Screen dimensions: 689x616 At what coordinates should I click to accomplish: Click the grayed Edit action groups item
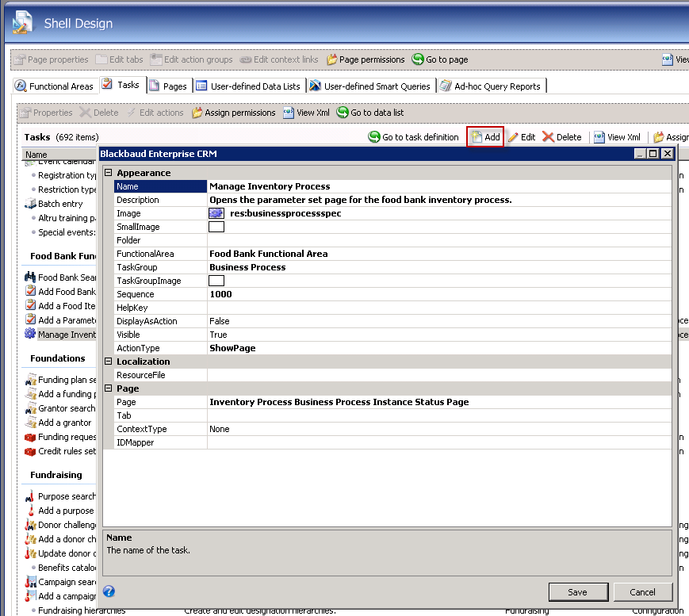191,59
